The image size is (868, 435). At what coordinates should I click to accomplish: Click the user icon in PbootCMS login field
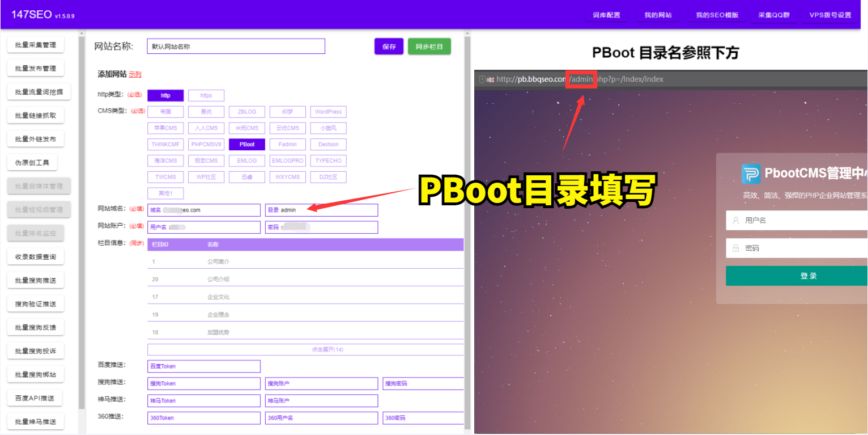[735, 220]
